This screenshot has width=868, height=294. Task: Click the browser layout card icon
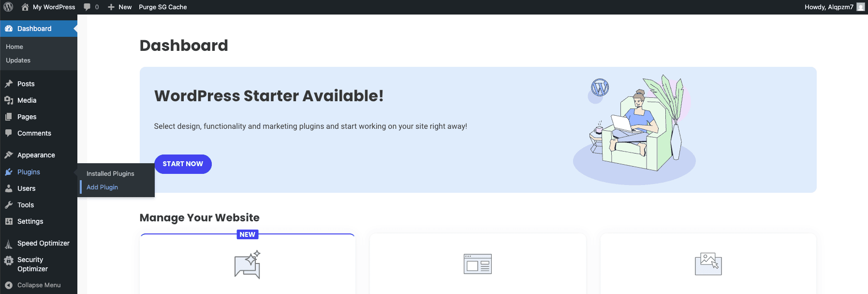click(x=478, y=264)
